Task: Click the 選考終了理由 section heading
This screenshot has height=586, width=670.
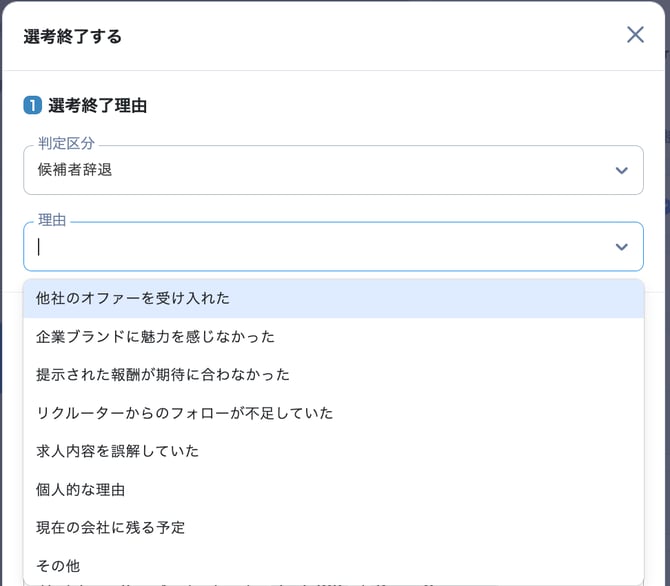Action: click(98, 105)
